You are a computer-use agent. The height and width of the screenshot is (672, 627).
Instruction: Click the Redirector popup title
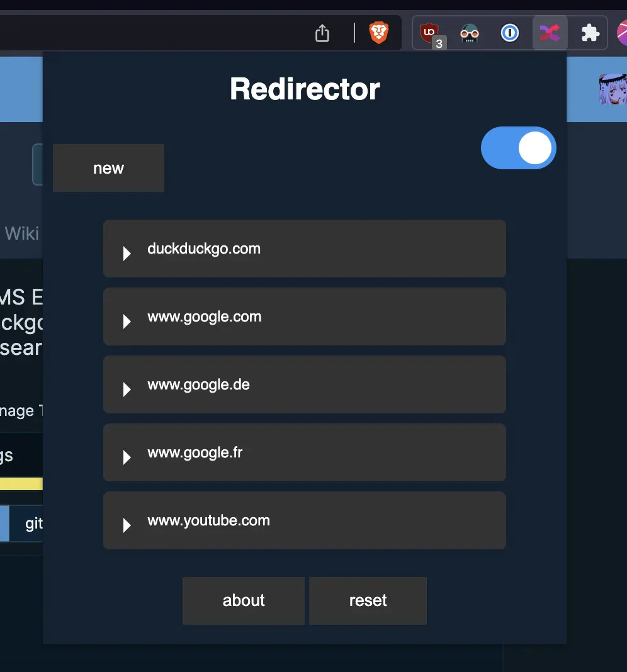pyautogui.click(x=305, y=89)
